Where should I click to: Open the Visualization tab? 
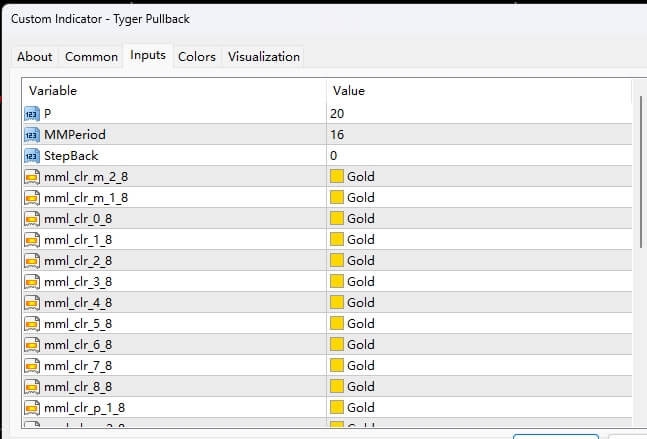263,57
